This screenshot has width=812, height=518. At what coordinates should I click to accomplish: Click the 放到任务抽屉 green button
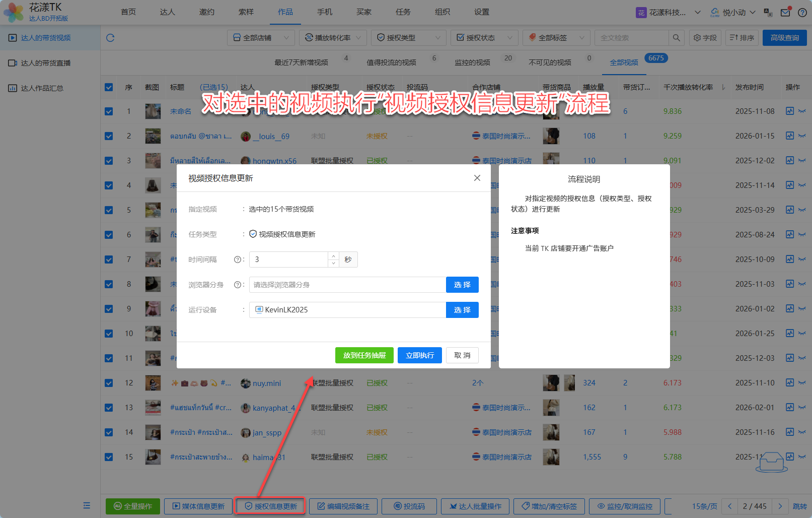pyautogui.click(x=364, y=355)
